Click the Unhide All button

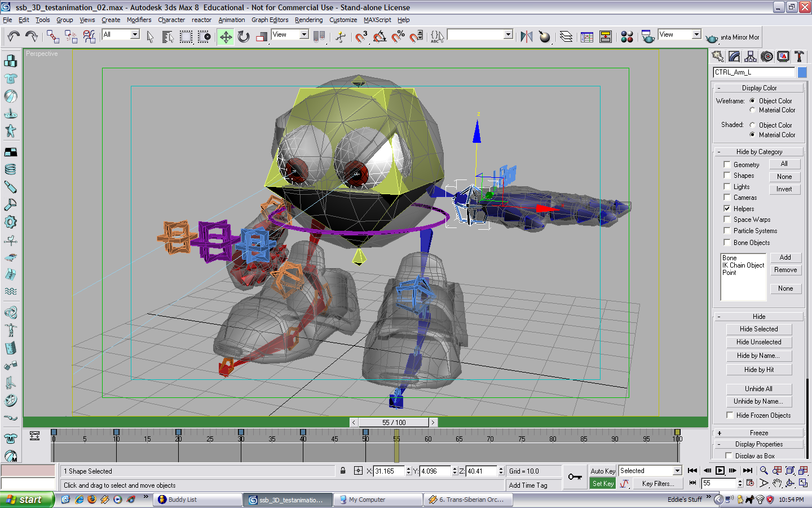coord(759,389)
